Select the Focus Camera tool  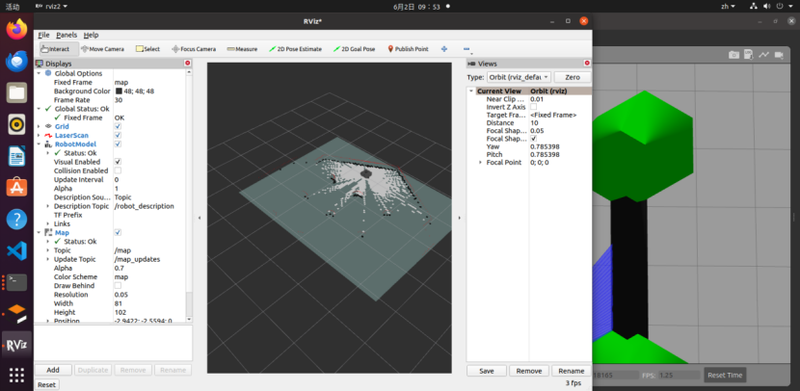(x=194, y=49)
